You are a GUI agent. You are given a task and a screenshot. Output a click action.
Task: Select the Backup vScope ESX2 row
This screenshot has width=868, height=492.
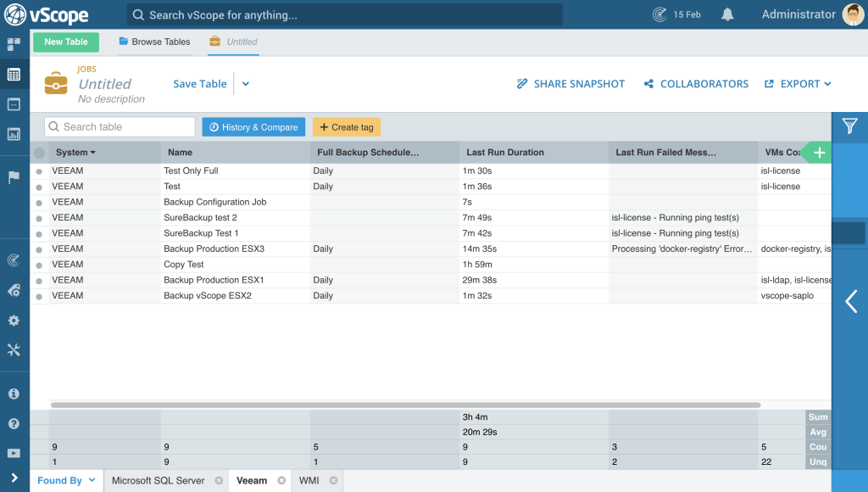pyautogui.click(x=39, y=296)
